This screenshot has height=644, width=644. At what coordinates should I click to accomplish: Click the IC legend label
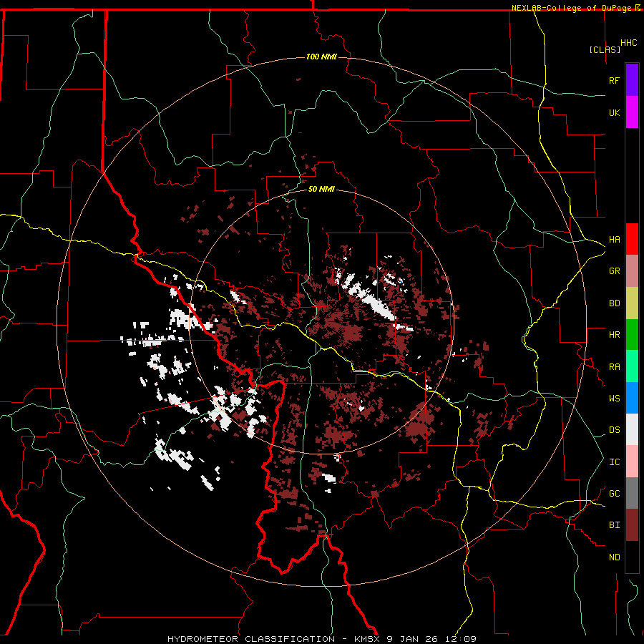[x=614, y=462]
